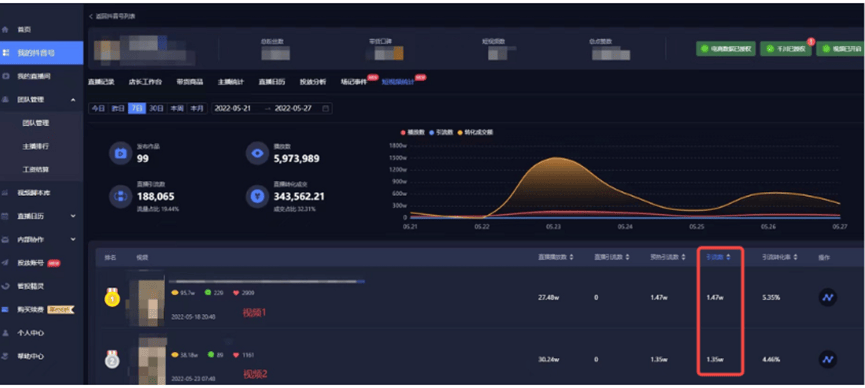
Task: Click the trend chart icon in 4.46% row
Action: 827,359
